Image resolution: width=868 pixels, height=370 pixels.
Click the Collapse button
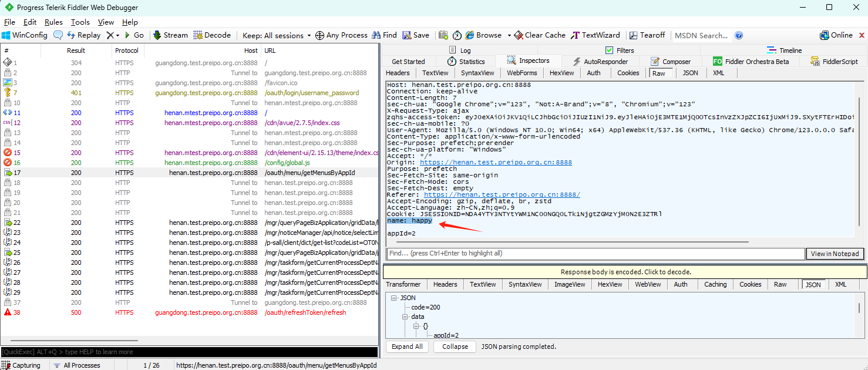pyautogui.click(x=455, y=347)
